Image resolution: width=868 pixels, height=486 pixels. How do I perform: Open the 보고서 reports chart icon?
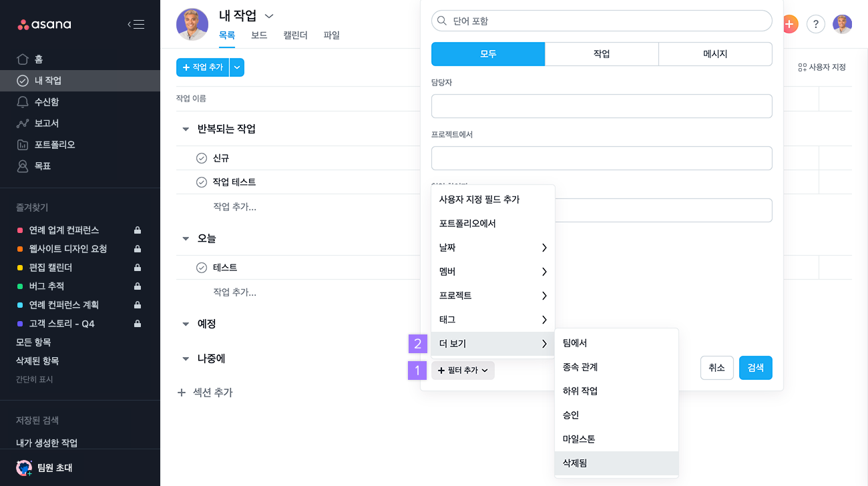point(23,124)
